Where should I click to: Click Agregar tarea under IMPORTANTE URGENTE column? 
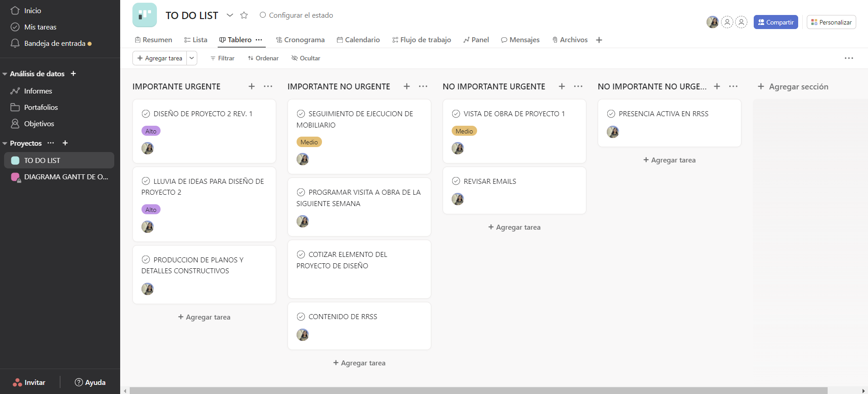tap(204, 317)
